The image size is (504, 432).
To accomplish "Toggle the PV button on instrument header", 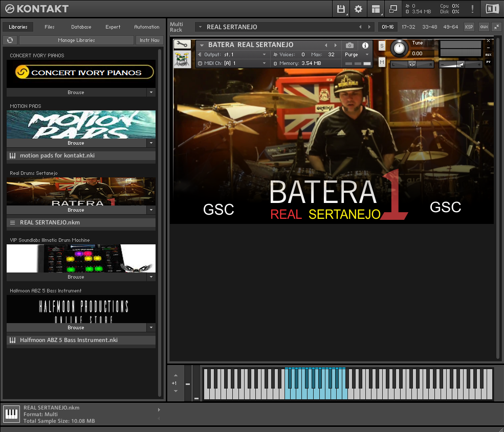I will pyautogui.click(x=488, y=62).
